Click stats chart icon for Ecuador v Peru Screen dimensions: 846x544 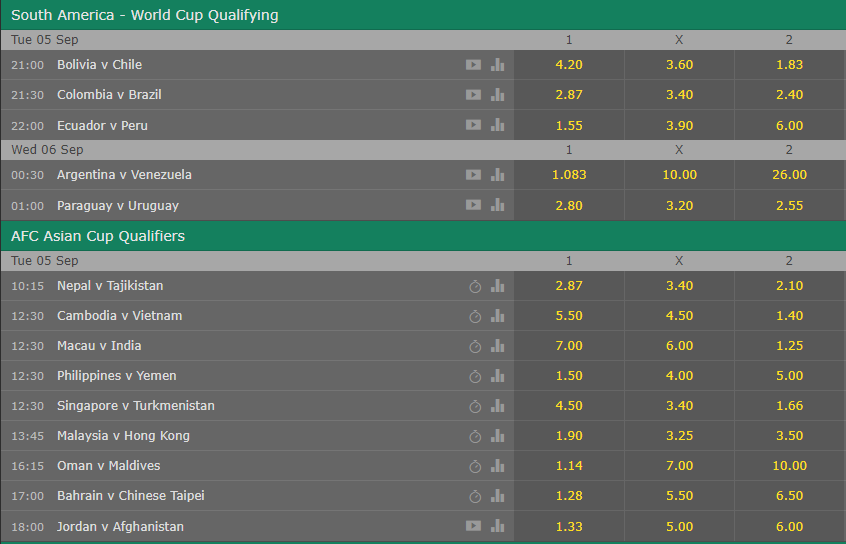(497, 125)
